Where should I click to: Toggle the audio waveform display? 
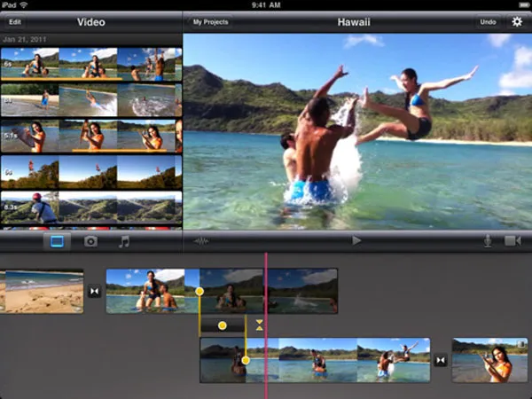tap(201, 240)
